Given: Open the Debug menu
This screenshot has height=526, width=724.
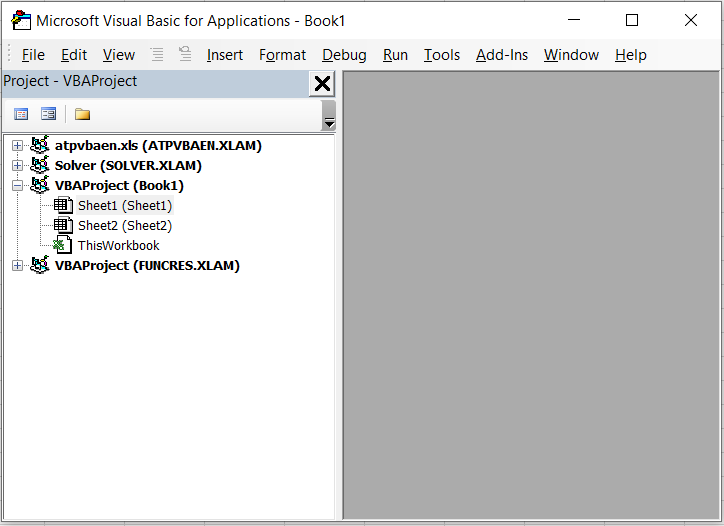Looking at the screenshot, I should click(x=344, y=55).
